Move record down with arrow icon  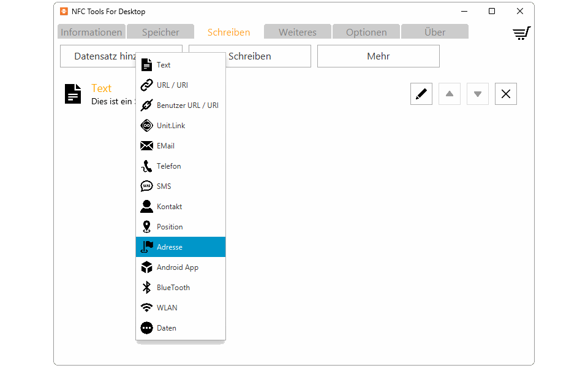tap(478, 94)
